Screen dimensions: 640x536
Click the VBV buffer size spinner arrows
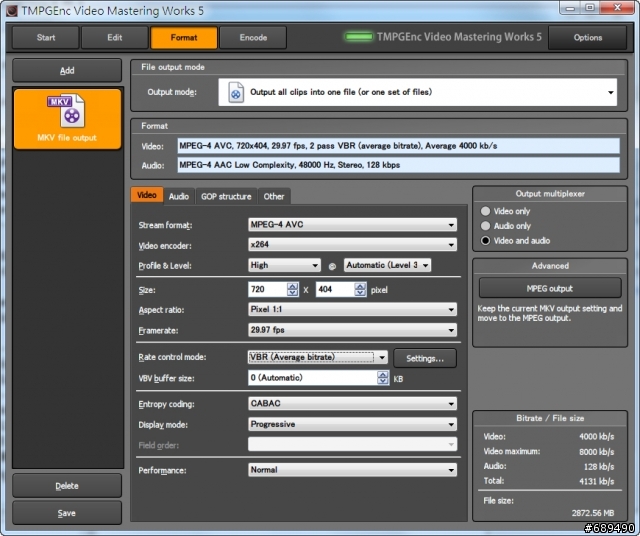pyautogui.click(x=383, y=378)
